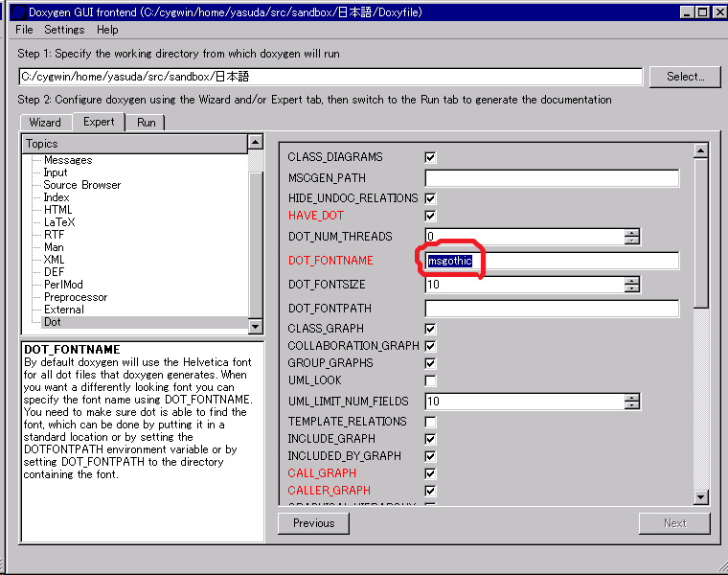
Task: Uncheck the CLASS_DIAGRAMS checkbox
Action: [430, 157]
